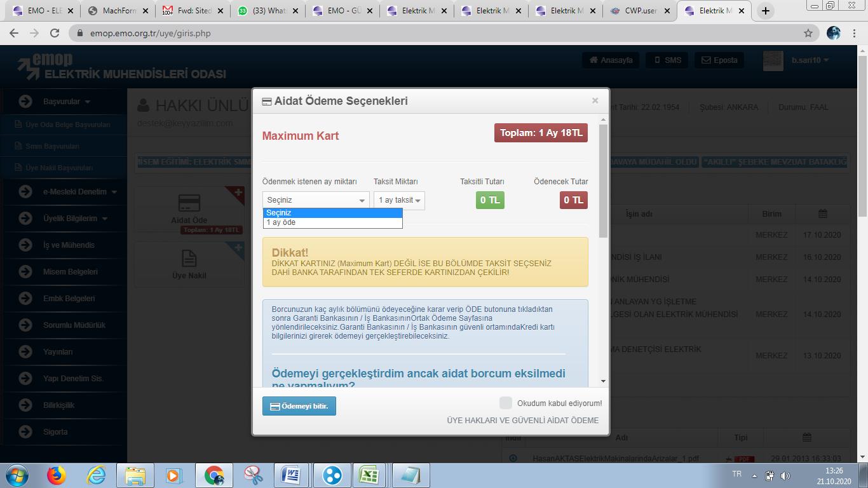
Task: Close the Aidat Ödeme Seçenekleri dialog
Action: point(595,100)
